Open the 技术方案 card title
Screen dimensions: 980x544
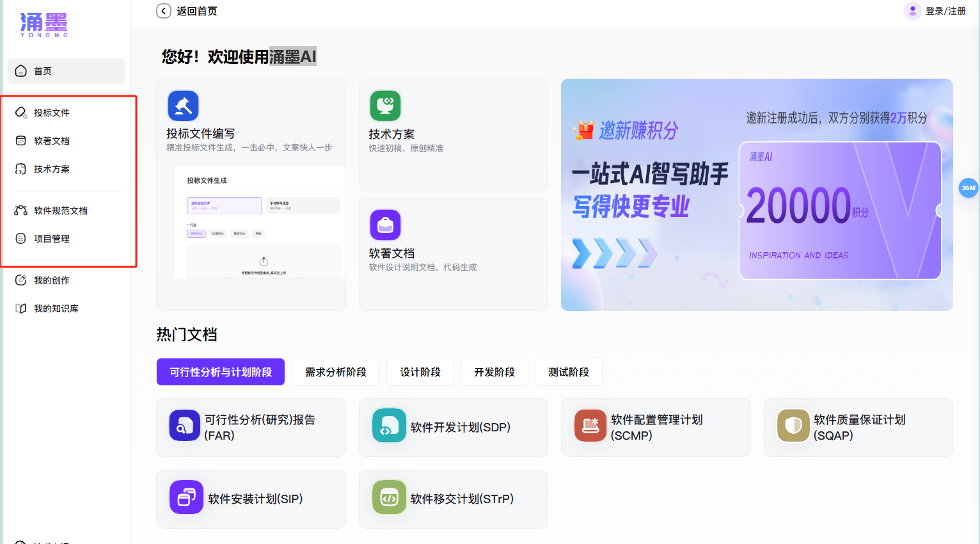(x=391, y=134)
